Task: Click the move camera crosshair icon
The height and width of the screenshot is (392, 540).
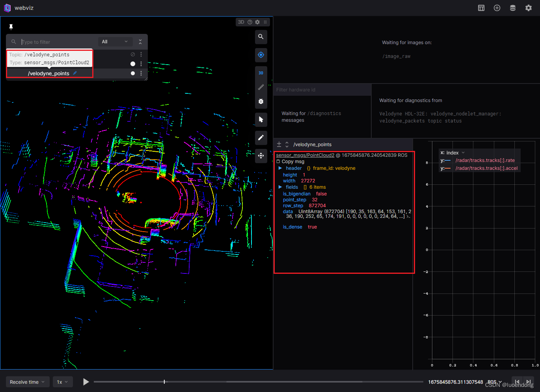Action: pos(261,156)
